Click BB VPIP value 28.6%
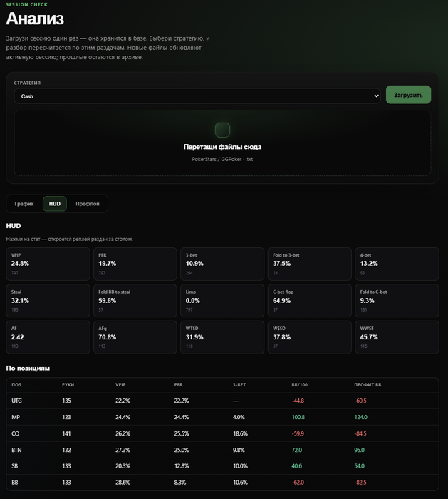The height and width of the screenshot is (499, 448). (123, 483)
